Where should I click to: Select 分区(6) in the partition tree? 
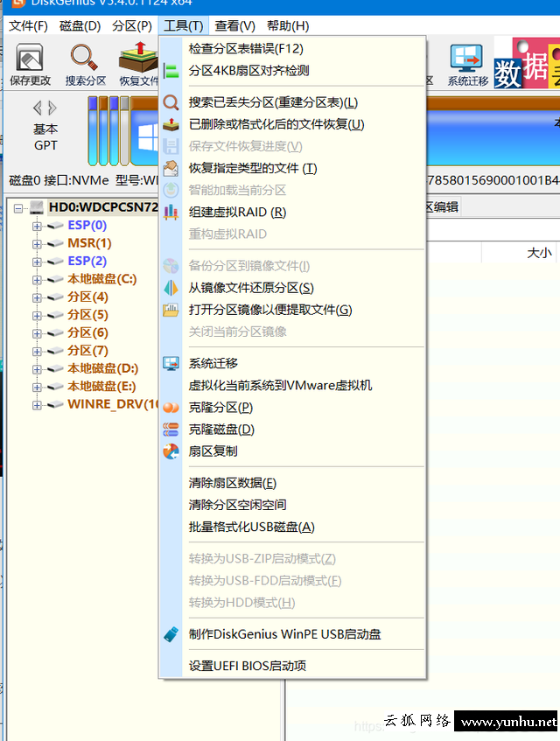(87, 333)
